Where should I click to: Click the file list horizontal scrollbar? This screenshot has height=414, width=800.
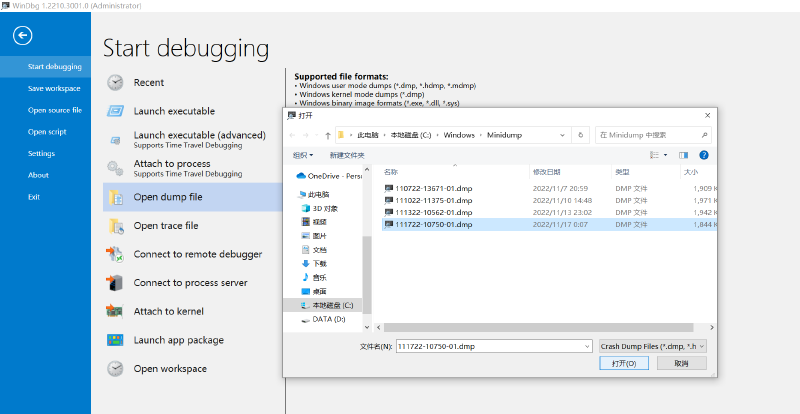pos(538,328)
